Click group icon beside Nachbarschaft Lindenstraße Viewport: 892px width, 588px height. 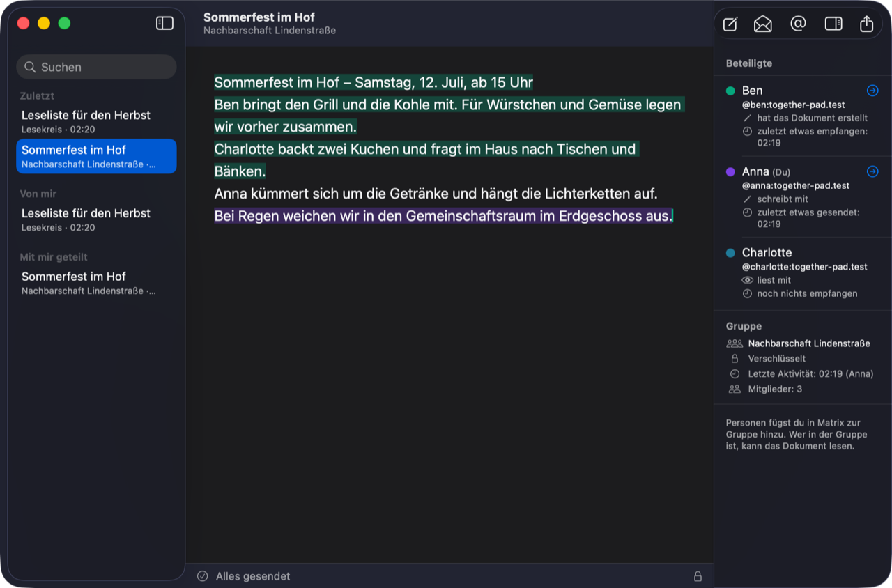[x=735, y=343]
